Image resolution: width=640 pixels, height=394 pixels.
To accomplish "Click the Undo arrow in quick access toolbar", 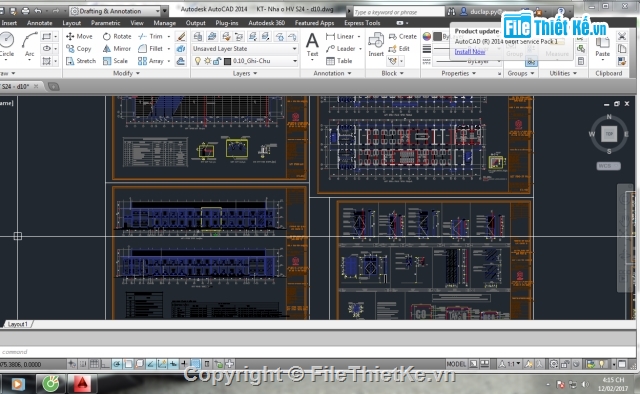I will point(38,11).
